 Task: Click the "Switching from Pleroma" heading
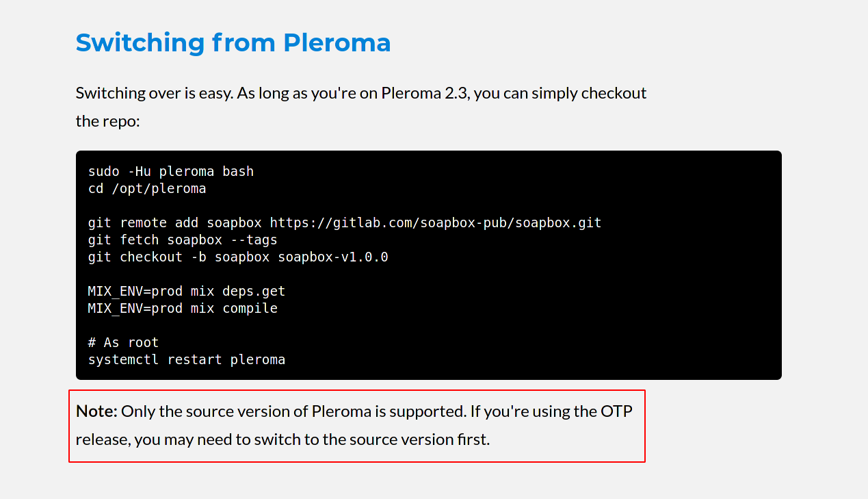(233, 42)
